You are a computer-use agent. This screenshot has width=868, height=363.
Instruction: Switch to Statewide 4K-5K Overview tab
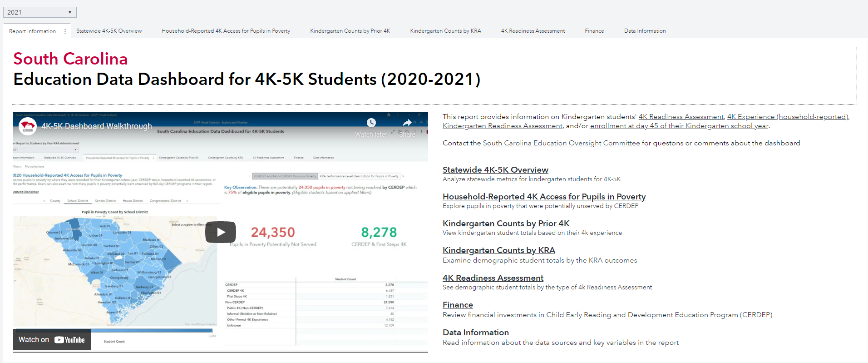pyautogui.click(x=109, y=31)
